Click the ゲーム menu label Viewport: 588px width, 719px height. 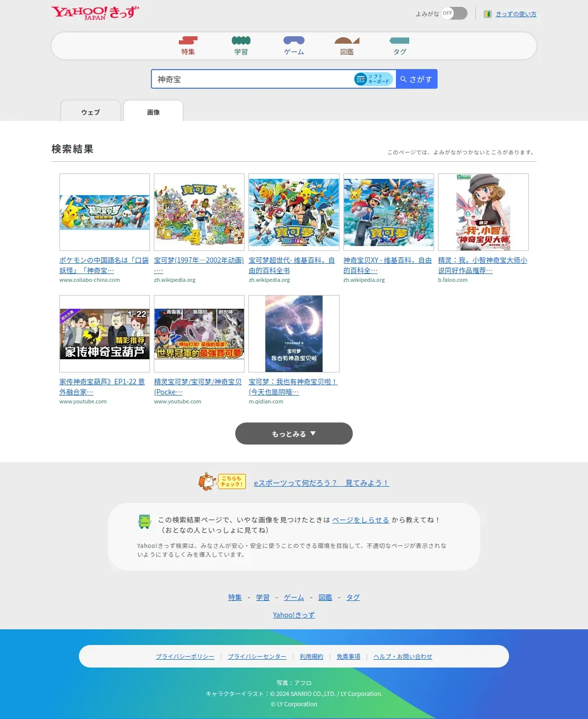tap(294, 52)
